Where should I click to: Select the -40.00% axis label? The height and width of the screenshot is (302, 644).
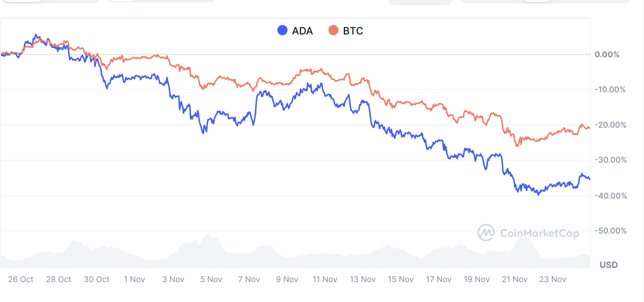[x=610, y=196]
